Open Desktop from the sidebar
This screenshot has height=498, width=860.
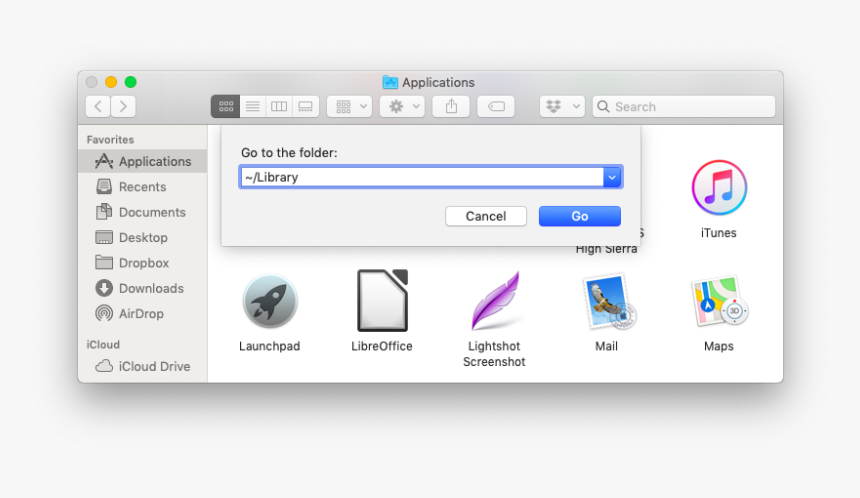(143, 237)
